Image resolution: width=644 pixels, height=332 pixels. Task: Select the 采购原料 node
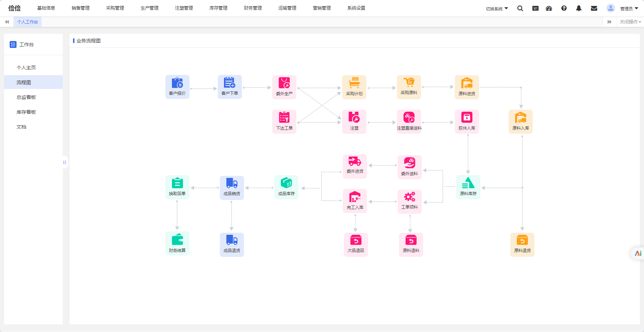[x=409, y=87]
